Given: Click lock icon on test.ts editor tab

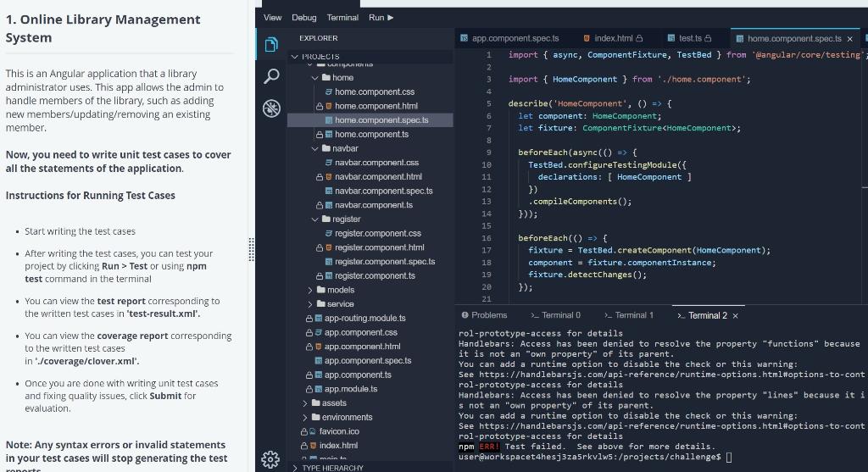Looking at the screenshot, I should point(708,38).
